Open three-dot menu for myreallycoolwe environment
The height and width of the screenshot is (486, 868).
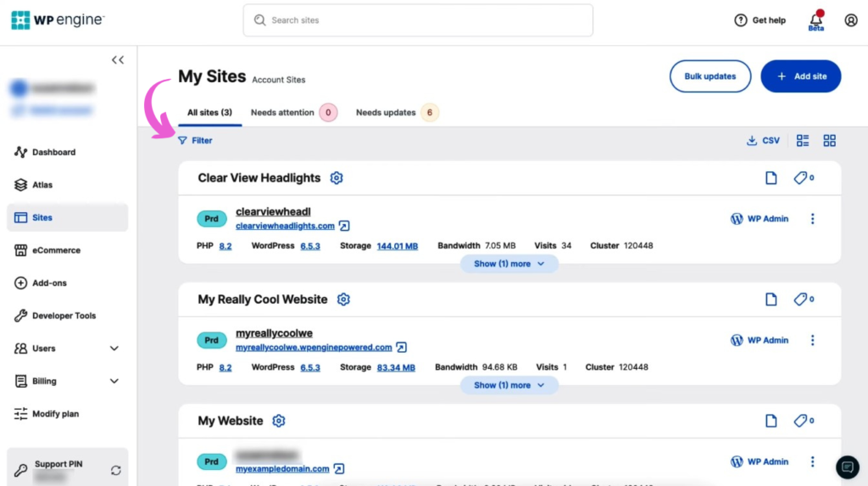click(813, 340)
